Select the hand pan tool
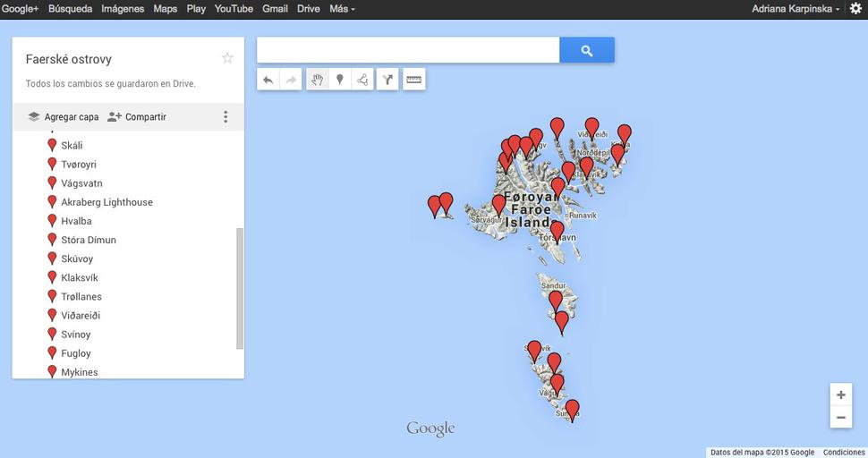Viewport: 868px width, 458px height. point(317,80)
